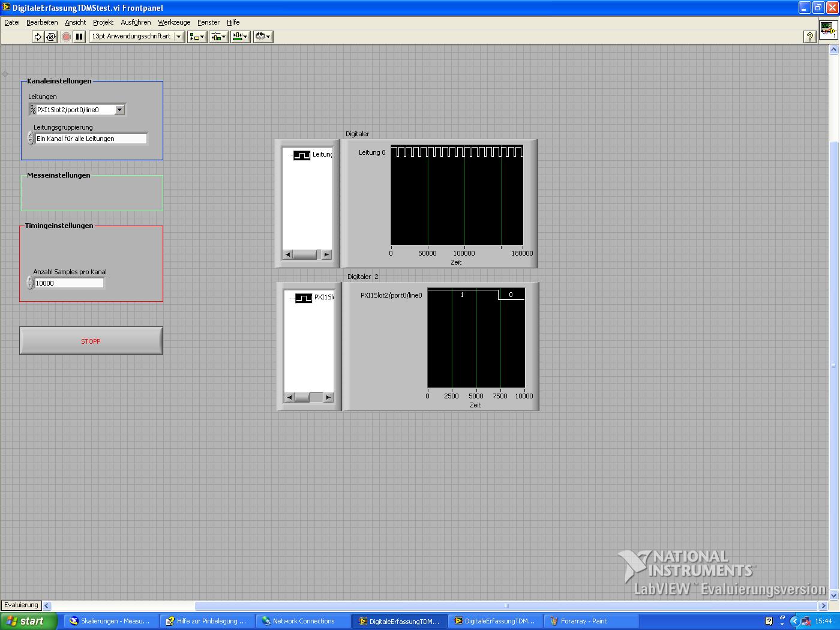
Task: Click the LabVIEW icon in the title bar
Action: click(x=7, y=8)
